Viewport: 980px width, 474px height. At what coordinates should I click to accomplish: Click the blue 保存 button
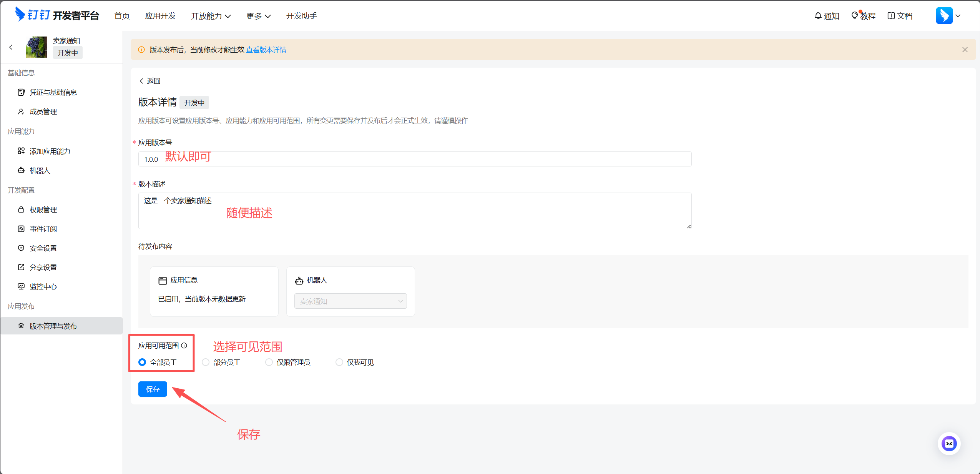tap(153, 389)
